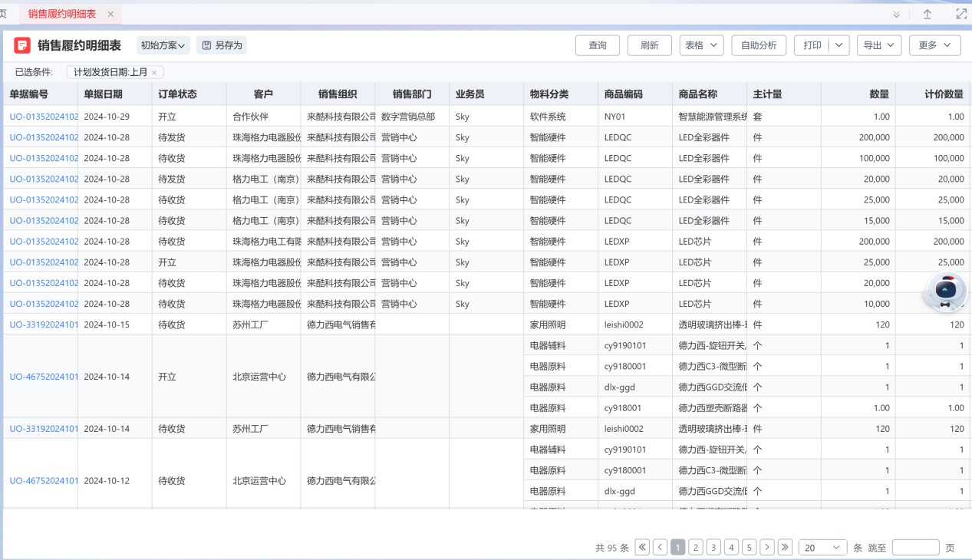
Task: Click the 订单状态 column header
Action: tap(189, 94)
